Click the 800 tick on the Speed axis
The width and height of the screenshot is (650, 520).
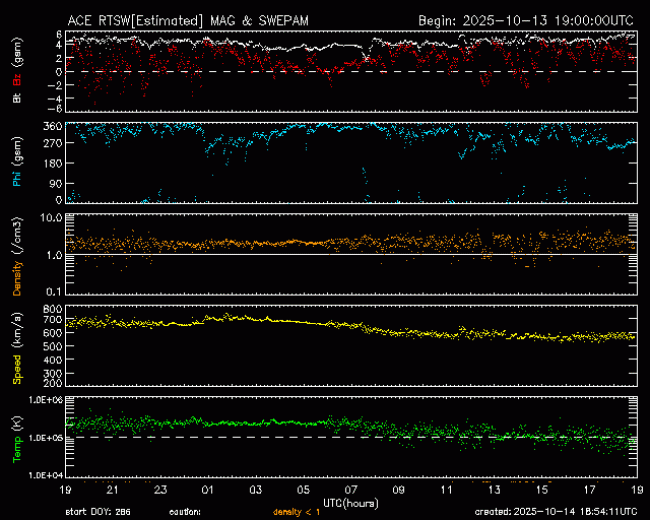click(53, 309)
